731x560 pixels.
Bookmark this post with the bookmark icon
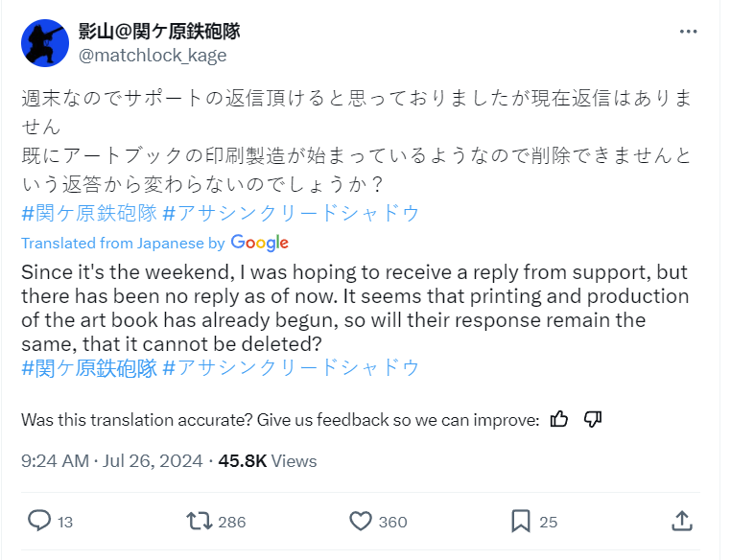pos(520,522)
